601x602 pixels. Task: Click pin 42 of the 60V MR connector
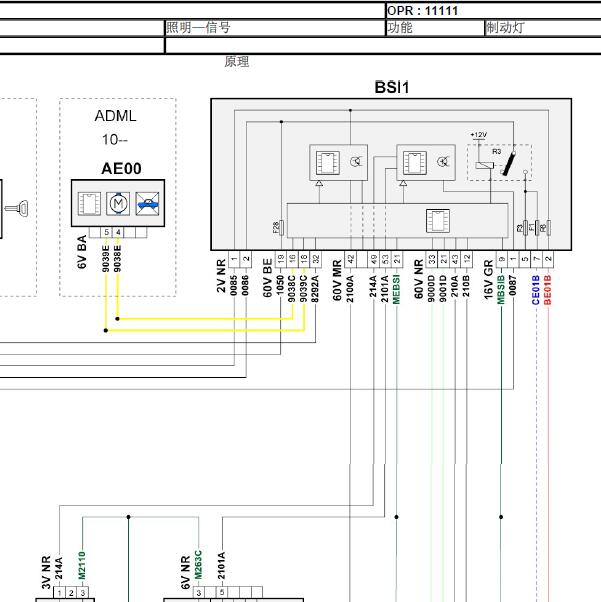(x=350, y=260)
